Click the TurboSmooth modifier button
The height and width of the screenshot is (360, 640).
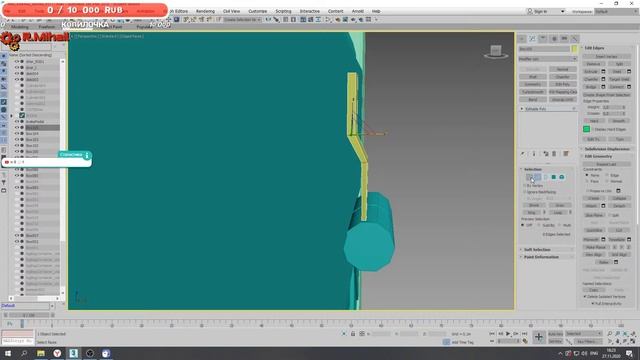[533, 92]
